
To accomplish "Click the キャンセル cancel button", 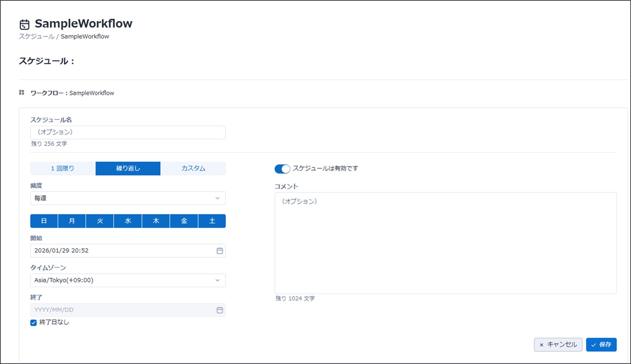I will click(x=558, y=345).
